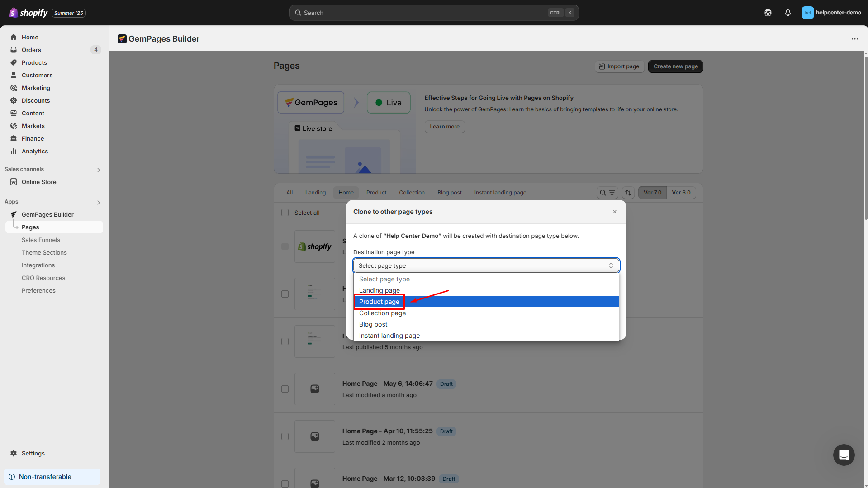868x488 pixels.
Task: Select the Discounts icon in the sidebar
Action: (x=14, y=100)
